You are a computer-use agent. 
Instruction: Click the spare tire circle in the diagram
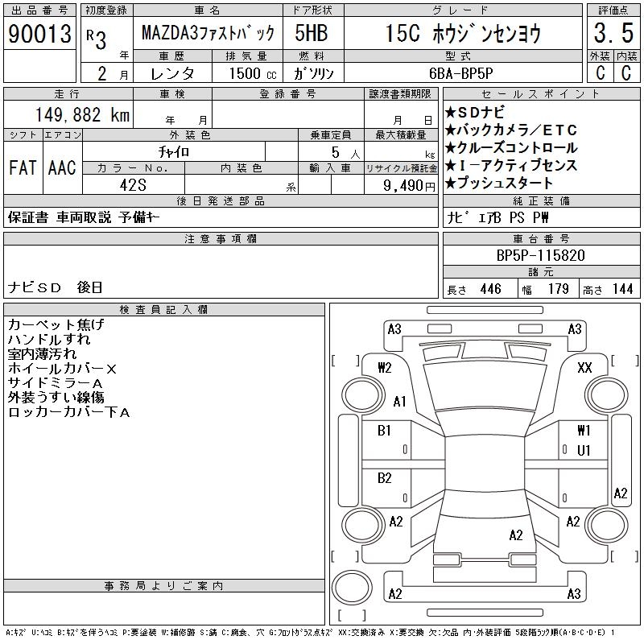352,588
